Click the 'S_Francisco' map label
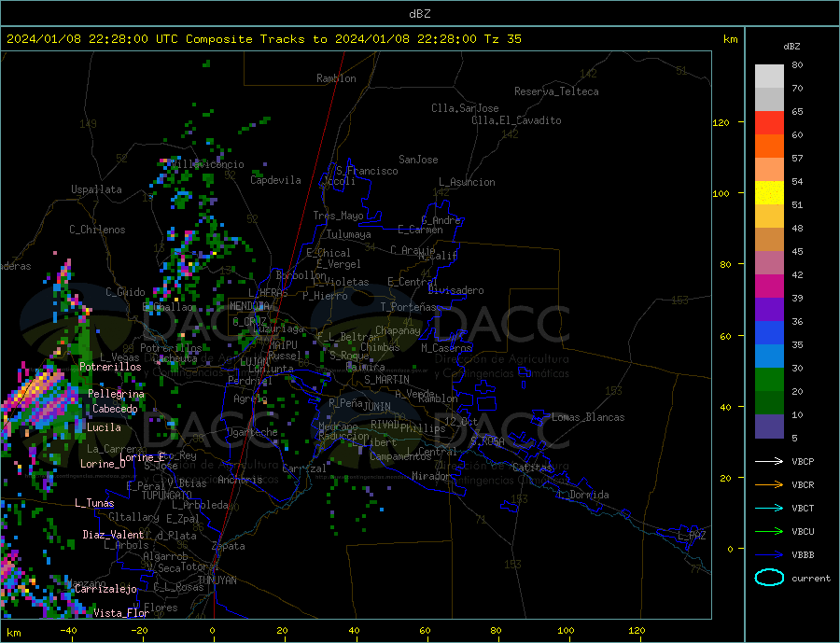Image resolution: width=840 pixels, height=643 pixels. (367, 171)
